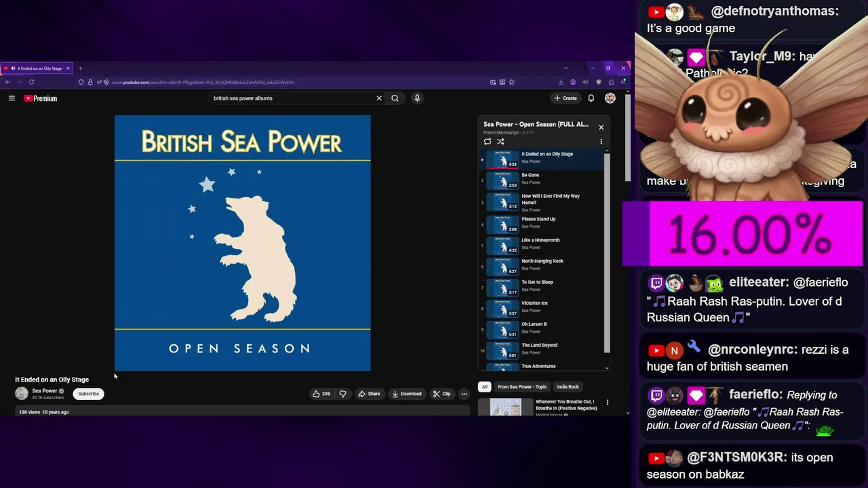868x488 pixels.
Task: Open playlist more options menu
Action: click(601, 142)
